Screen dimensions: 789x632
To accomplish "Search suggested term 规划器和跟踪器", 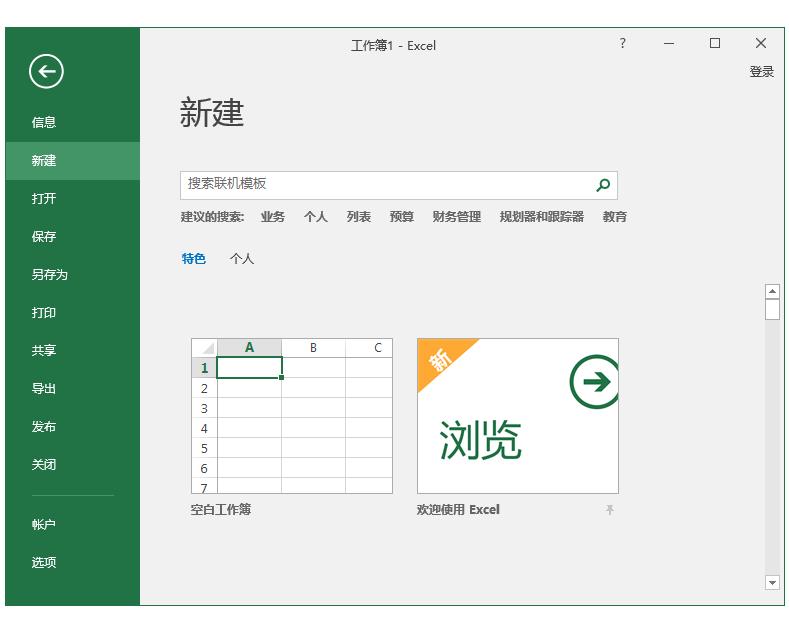I will (542, 217).
